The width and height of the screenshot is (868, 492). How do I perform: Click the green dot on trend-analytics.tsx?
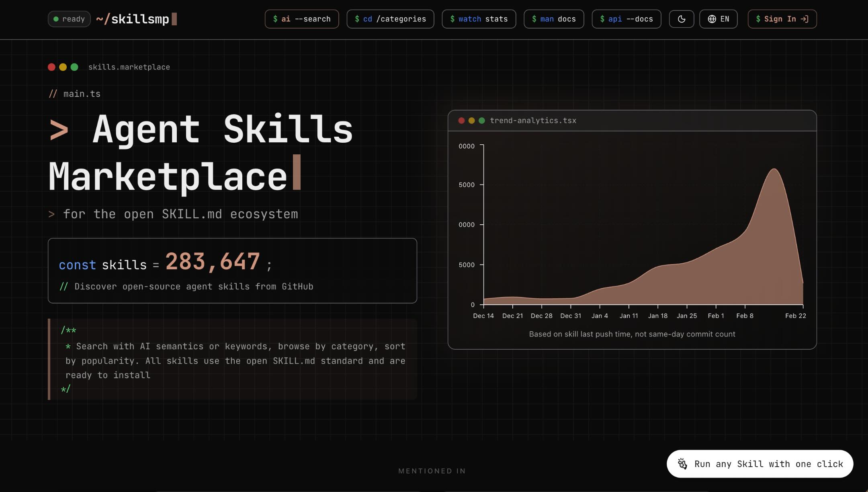point(481,121)
